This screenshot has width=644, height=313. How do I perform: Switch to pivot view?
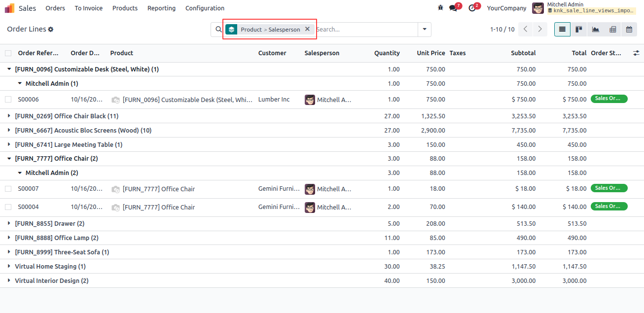612,30
